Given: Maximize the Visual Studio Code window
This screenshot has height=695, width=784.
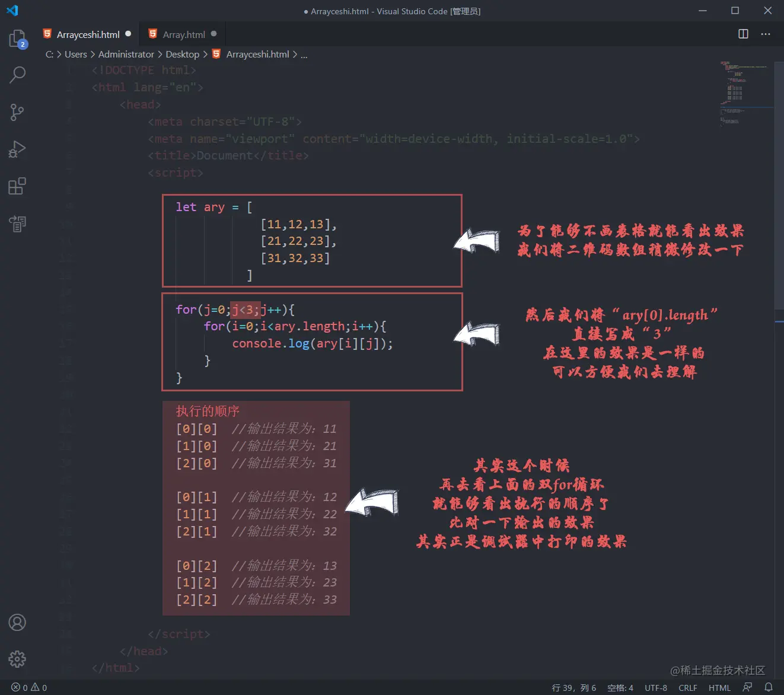Looking at the screenshot, I should (735, 11).
